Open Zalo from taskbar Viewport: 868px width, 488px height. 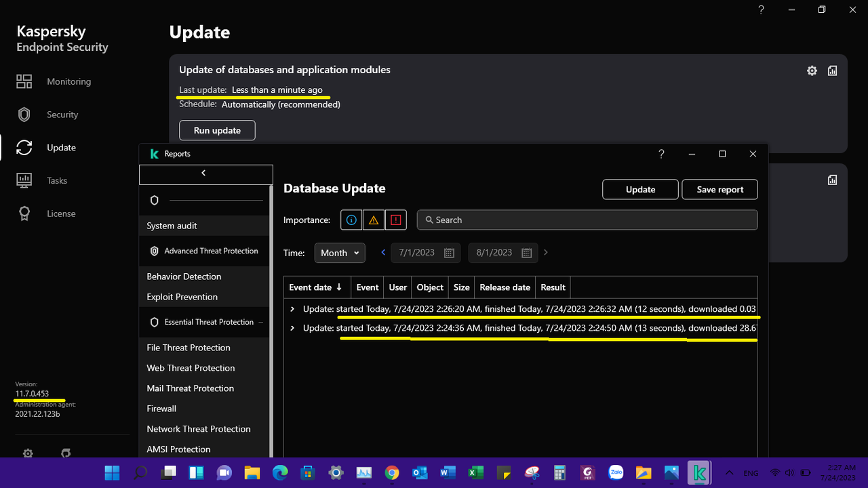click(x=616, y=472)
